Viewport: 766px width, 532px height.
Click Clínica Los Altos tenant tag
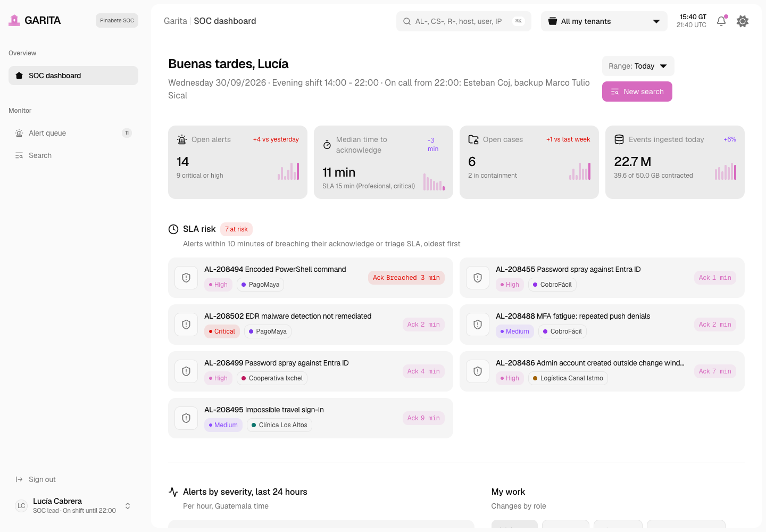[x=279, y=425]
